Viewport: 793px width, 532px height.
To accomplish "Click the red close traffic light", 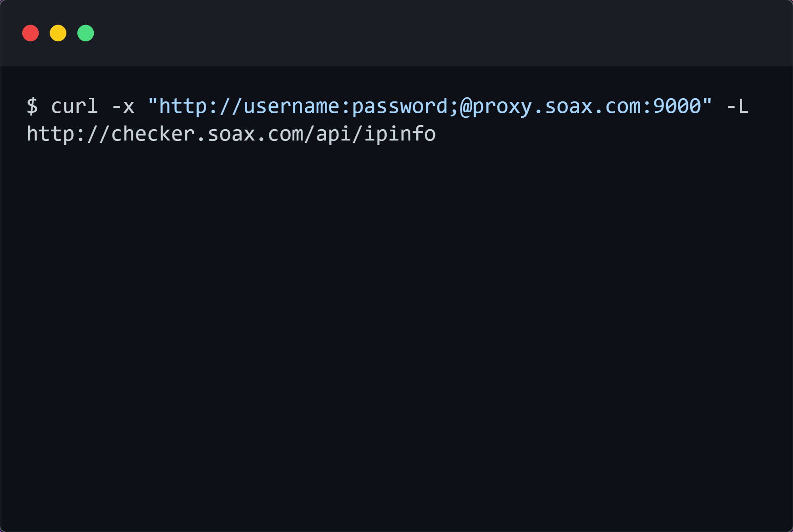I will pyautogui.click(x=30, y=33).
